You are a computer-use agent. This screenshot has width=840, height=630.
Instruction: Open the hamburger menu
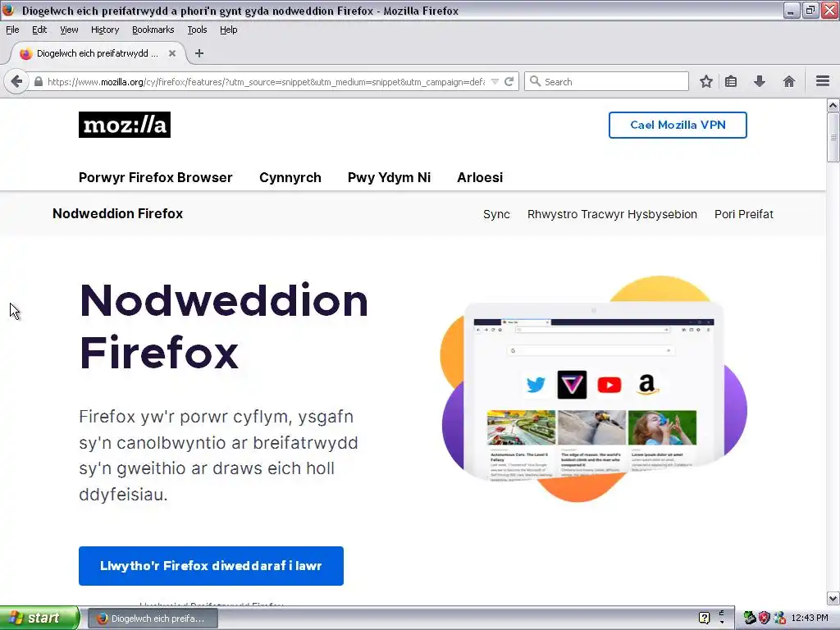pos(823,81)
